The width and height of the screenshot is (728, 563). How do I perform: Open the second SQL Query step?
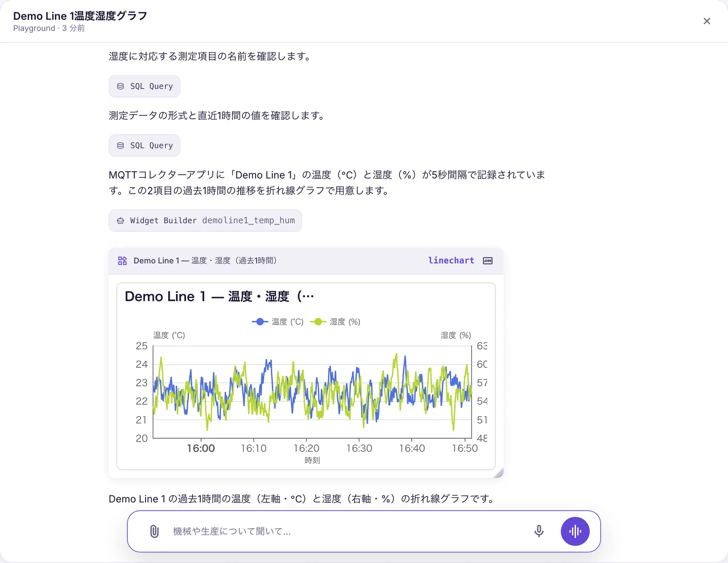click(x=144, y=146)
